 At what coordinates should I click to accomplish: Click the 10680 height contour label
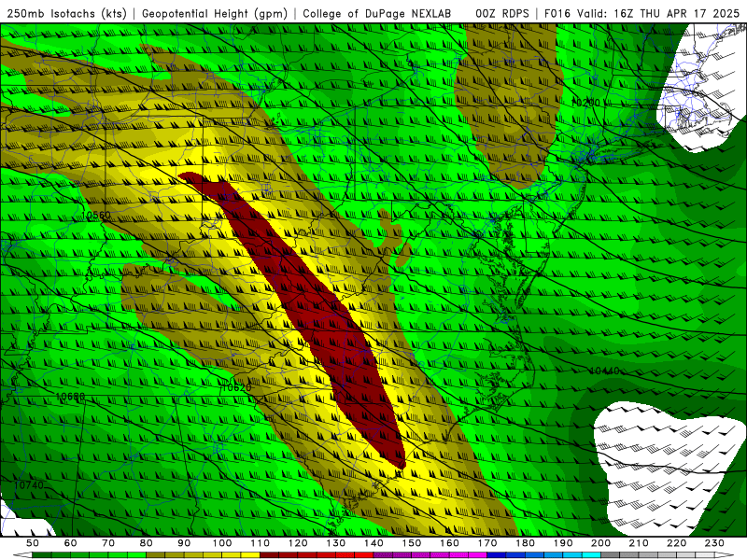click(x=71, y=396)
